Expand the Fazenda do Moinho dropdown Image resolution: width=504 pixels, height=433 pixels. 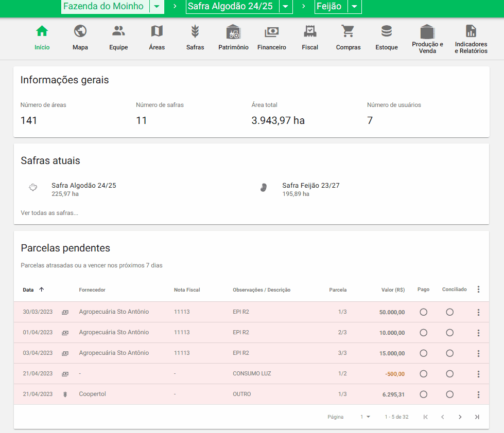coord(157,7)
